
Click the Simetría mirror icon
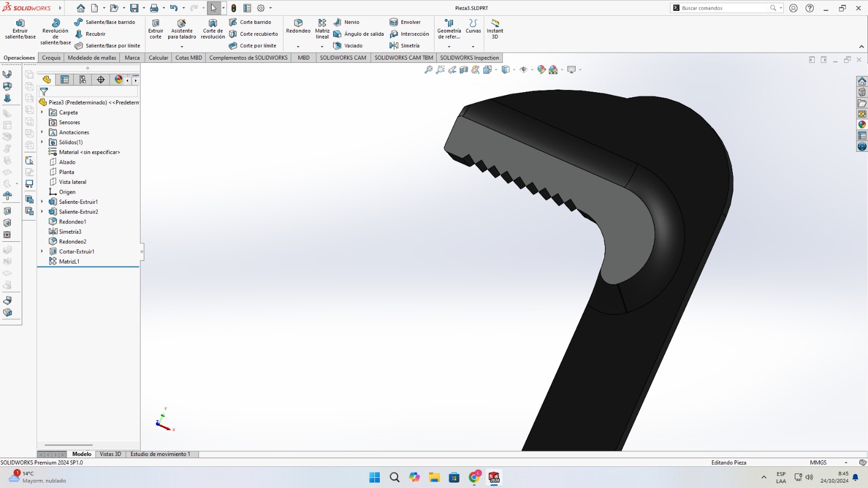pos(394,46)
